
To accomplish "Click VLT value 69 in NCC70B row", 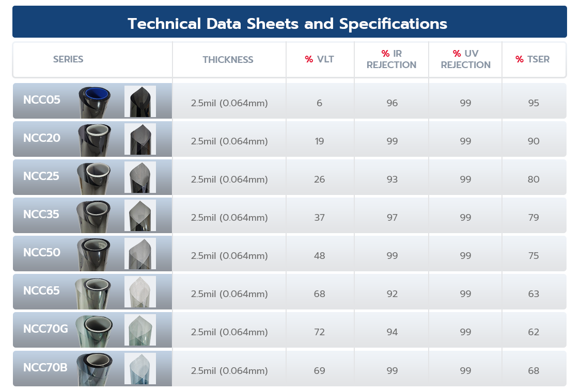I will [319, 370].
